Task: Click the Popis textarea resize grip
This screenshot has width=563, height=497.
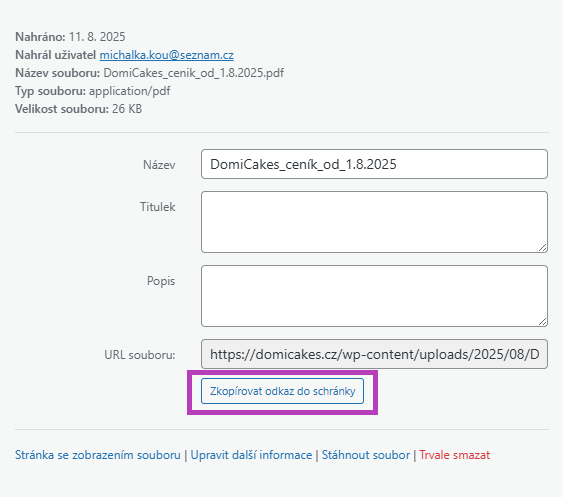Action: coord(542,321)
